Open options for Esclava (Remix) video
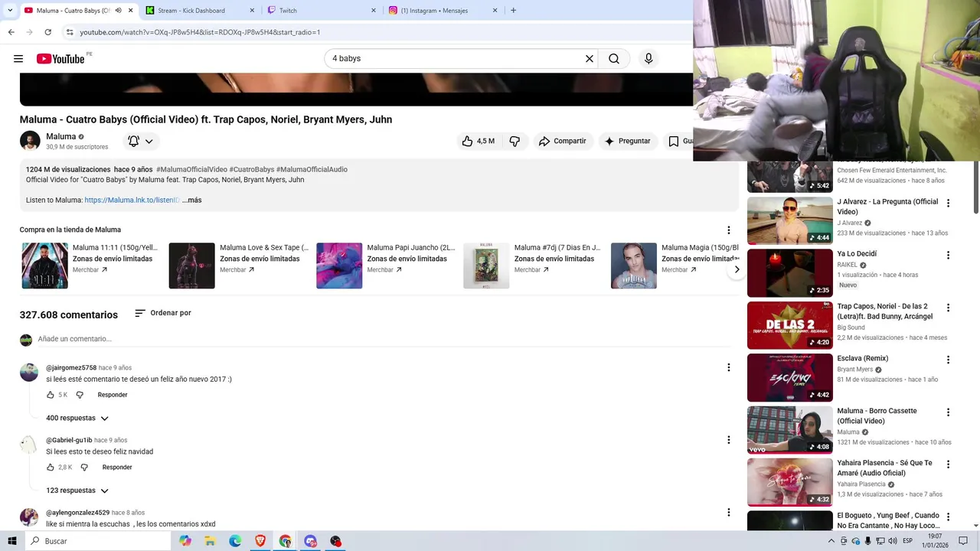The width and height of the screenshot is (980, 551). click(x=948, y=360)
